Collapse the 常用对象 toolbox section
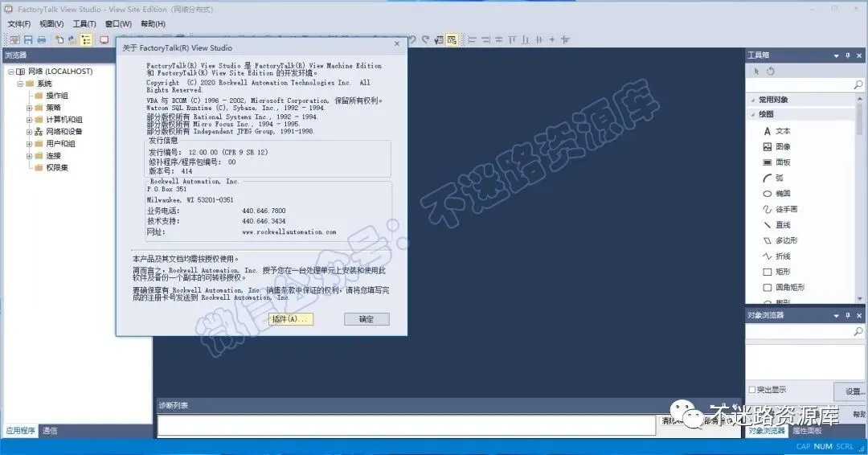Image resolution: width=868 pixels, height=455 pixels. 753,100
